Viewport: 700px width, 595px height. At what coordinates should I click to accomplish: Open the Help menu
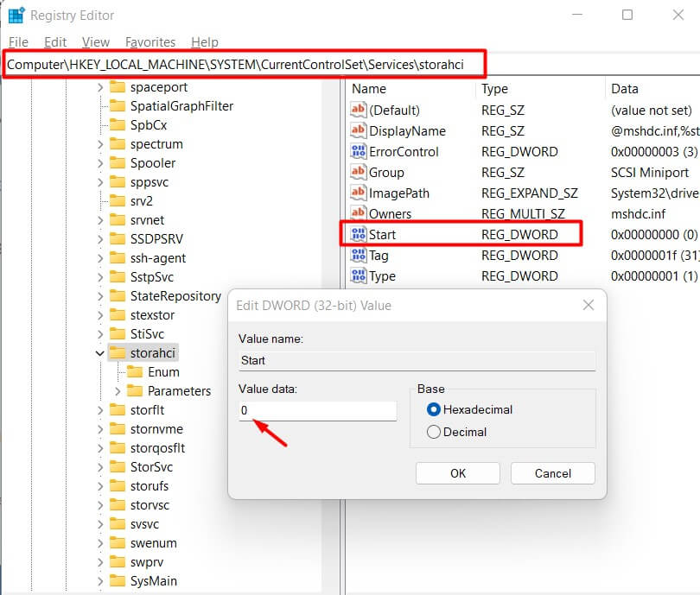tap(205, 42)
